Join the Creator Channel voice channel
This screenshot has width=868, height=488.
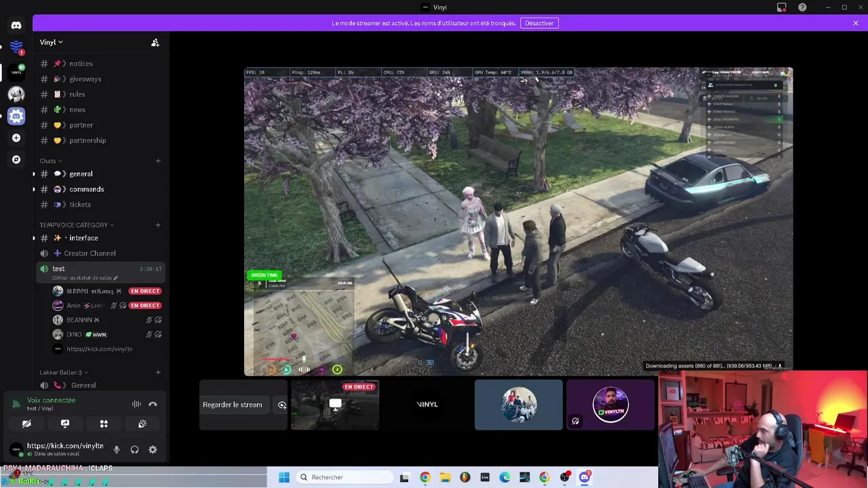click(99, 253)
